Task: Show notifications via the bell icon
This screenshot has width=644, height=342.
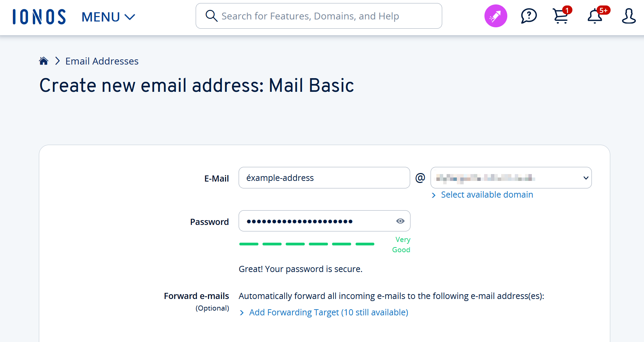Action: tap(595, 16)
